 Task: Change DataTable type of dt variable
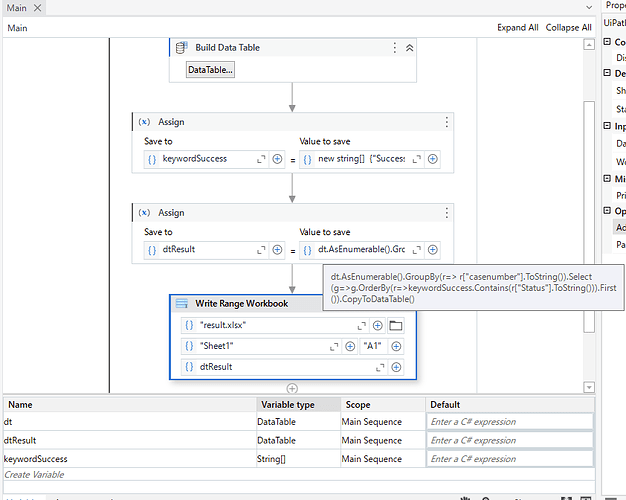click(298, 422)
